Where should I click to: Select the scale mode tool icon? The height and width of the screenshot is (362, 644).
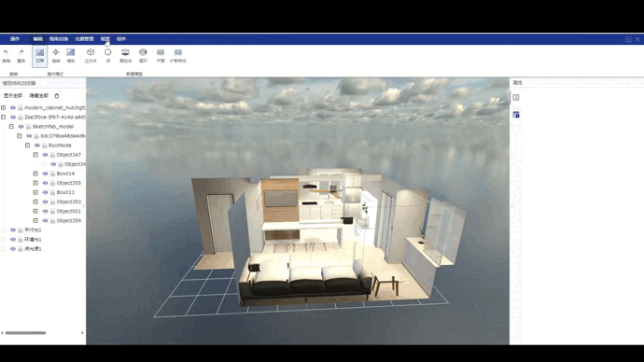click(71, 52)
